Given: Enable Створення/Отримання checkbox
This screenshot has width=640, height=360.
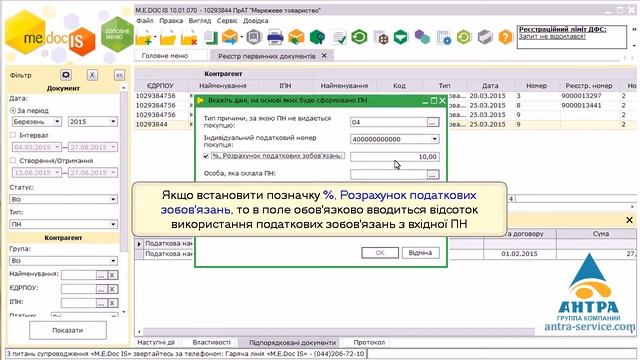Looking at the screenshot, I should (x=13, y=161).
